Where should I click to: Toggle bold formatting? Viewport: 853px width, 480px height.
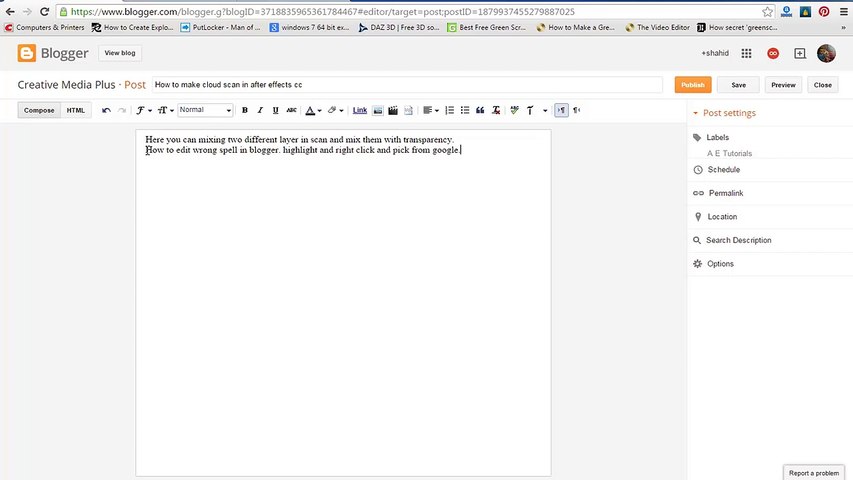[245, 110]
